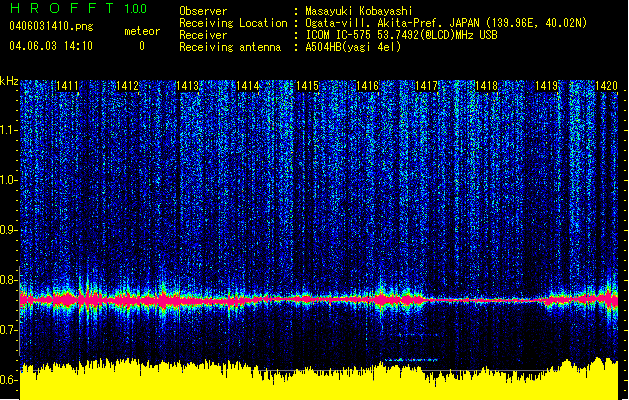Click the HROFFT 1.0.0 title text

coord(78,8)
